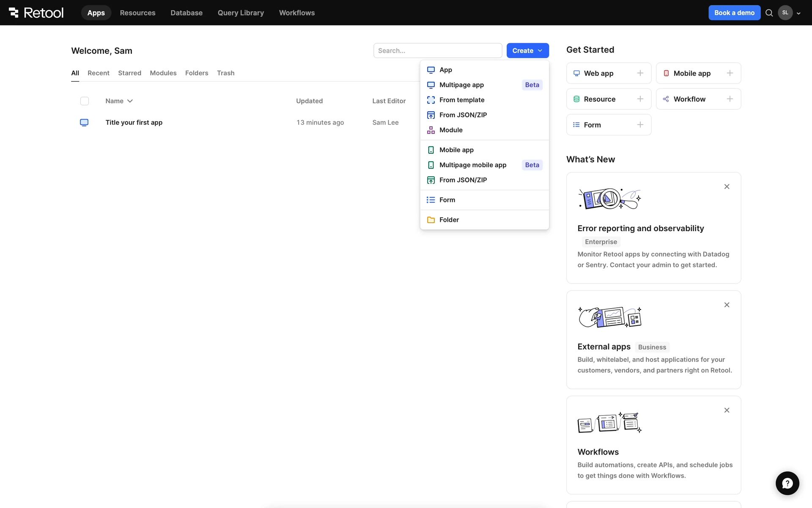
Task: Toggle the select-all checkbox in table header
Action: point(85,101)
